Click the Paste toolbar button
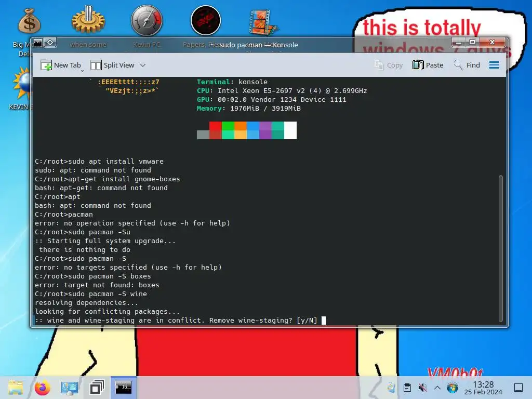Viewport: 532px width, 399px height. [428, 65]
